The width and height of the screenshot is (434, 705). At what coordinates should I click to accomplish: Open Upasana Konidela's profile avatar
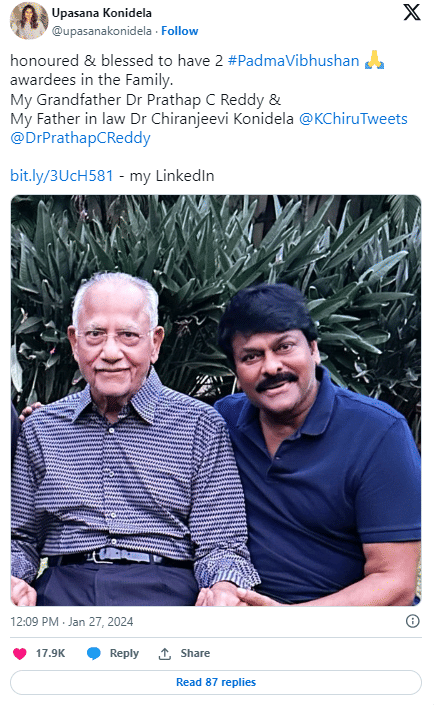tap(29, 21)
